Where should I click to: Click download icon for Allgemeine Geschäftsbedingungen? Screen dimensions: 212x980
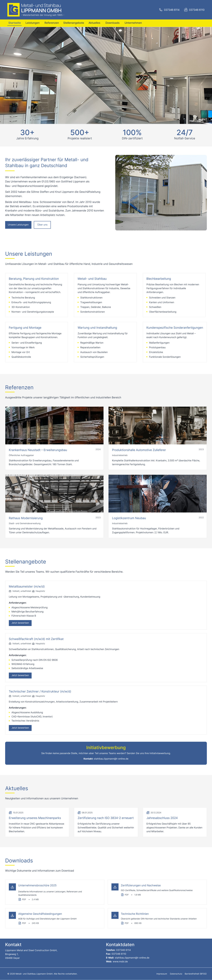13,915
